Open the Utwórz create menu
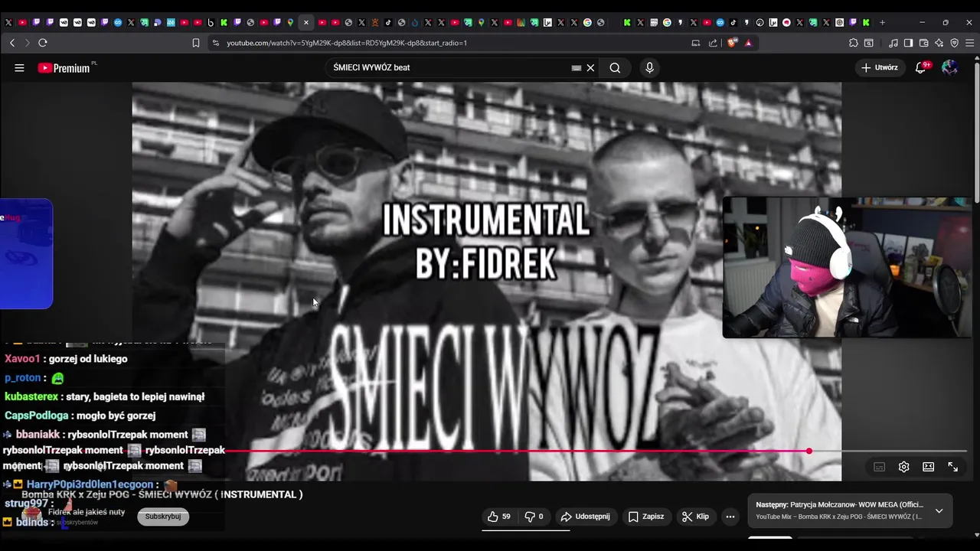 (x=879, y=67)
